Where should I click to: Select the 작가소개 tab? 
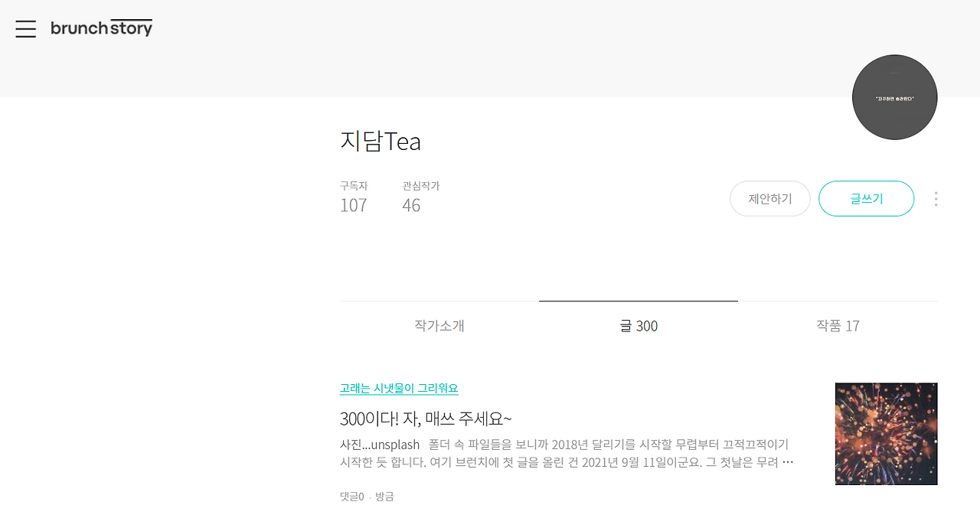click(438, 325)
